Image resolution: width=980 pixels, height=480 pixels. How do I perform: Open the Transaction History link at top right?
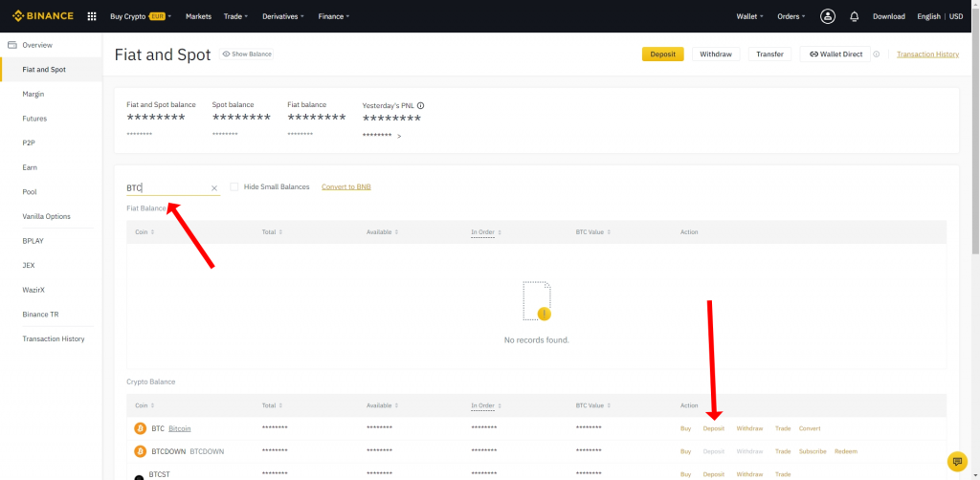pos(927,55)
